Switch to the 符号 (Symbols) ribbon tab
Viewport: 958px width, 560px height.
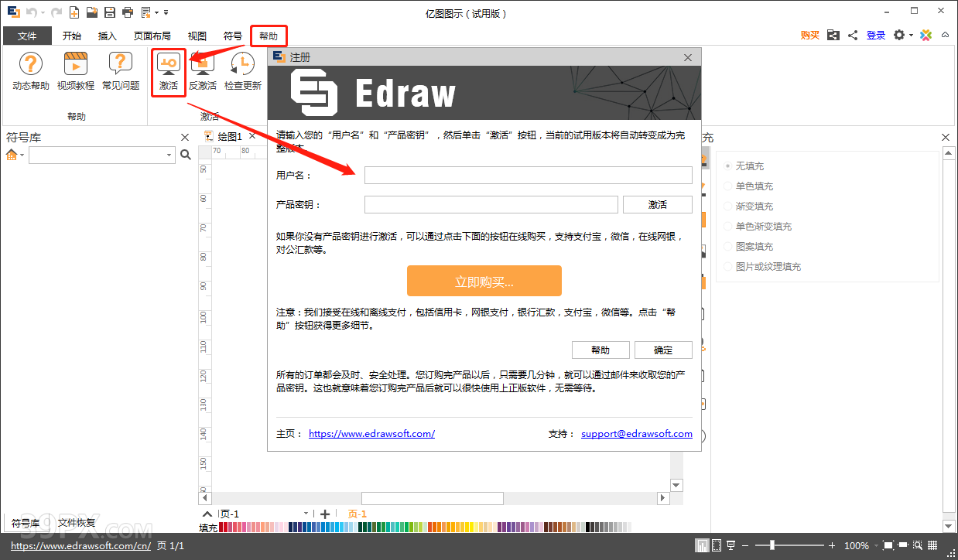tap(233, 36)
